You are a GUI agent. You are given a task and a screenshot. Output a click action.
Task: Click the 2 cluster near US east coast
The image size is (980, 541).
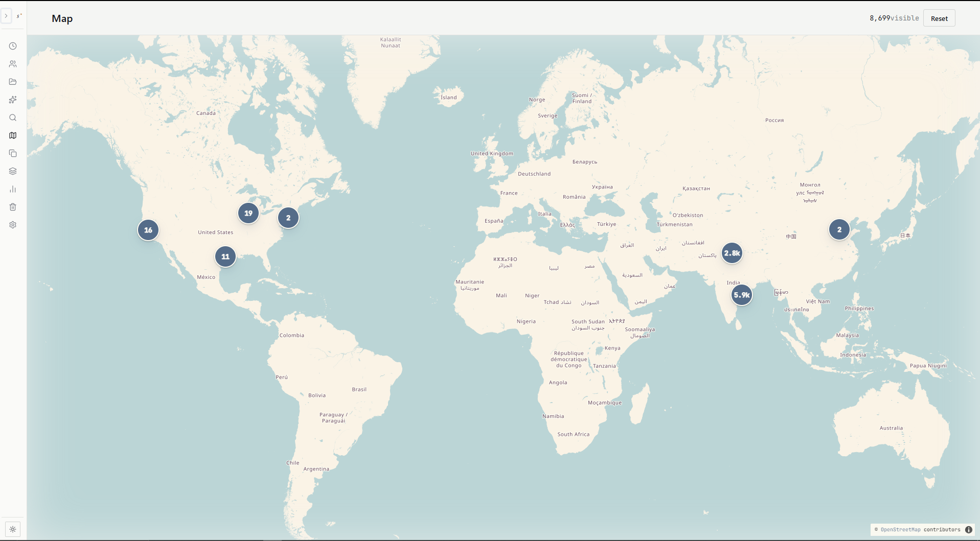pos(288,218)
